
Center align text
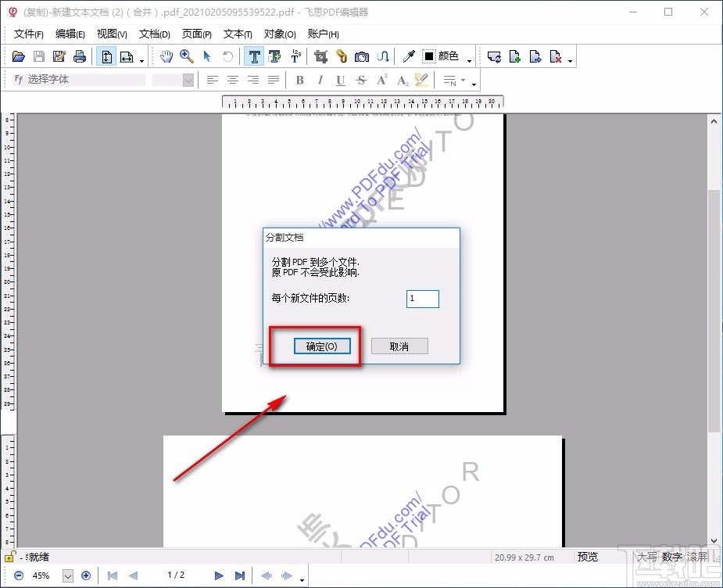[x=233, y=81]
